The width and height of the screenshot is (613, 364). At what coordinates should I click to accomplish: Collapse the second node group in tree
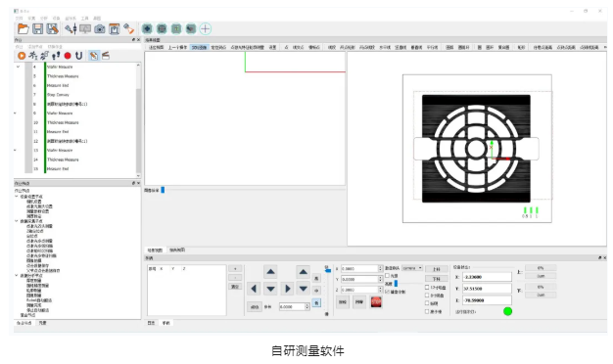tap(17, 221)
